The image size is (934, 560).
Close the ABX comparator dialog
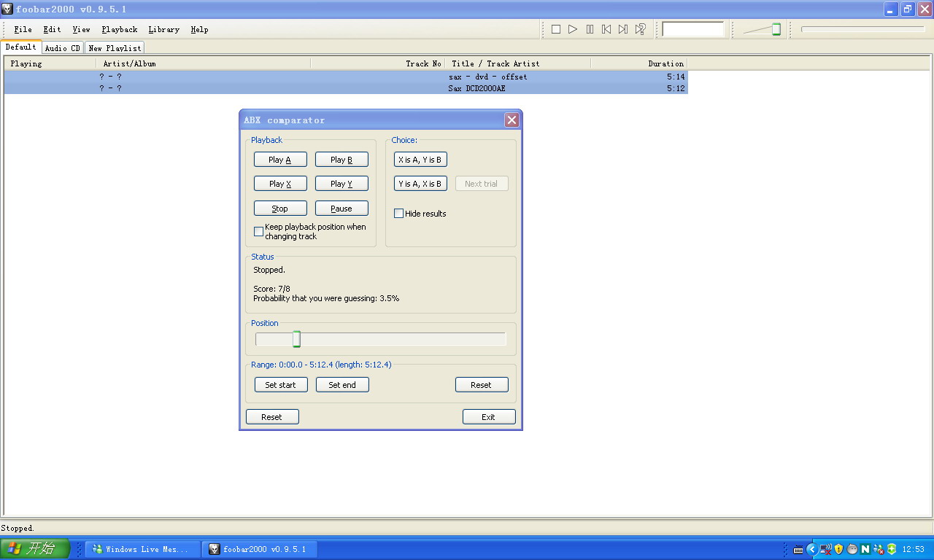pos(512,120)
